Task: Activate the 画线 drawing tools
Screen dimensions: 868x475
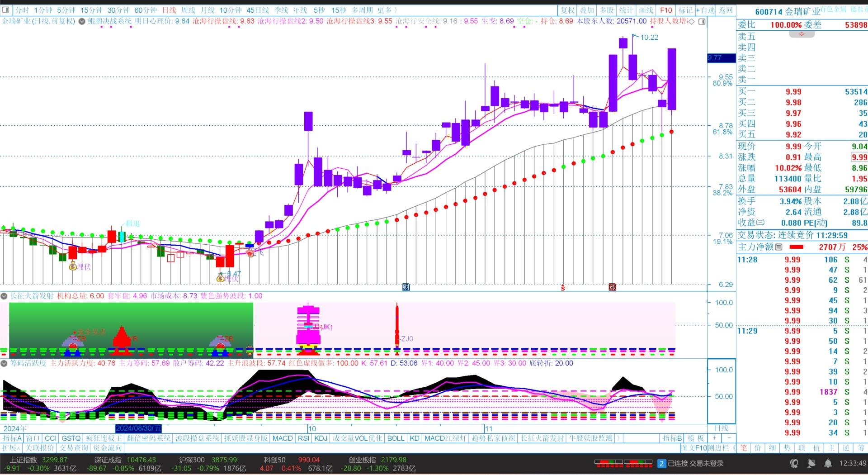Action: 646,10
